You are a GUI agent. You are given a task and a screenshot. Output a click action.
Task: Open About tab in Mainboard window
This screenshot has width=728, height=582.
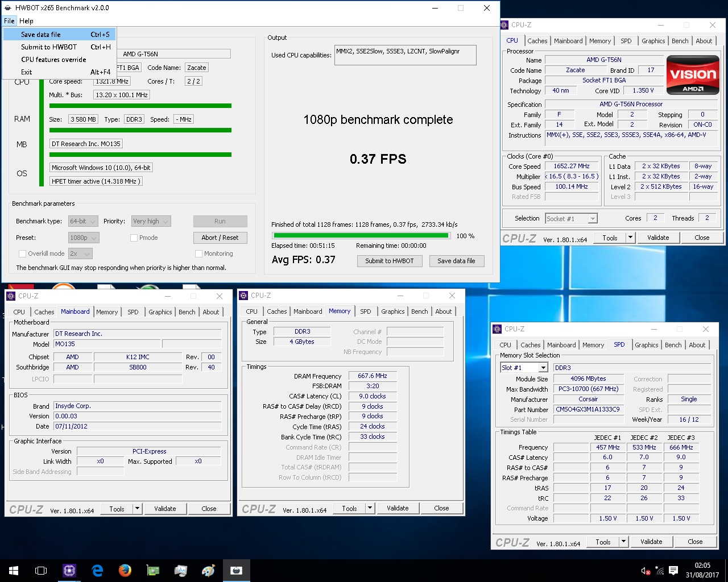click(x=211, y=312)
